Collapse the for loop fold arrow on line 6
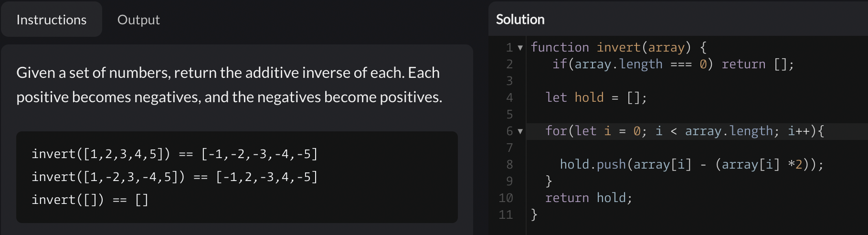The width and height of the screenshot is (868, 235). pyautogui.click(x=520, y=131)
